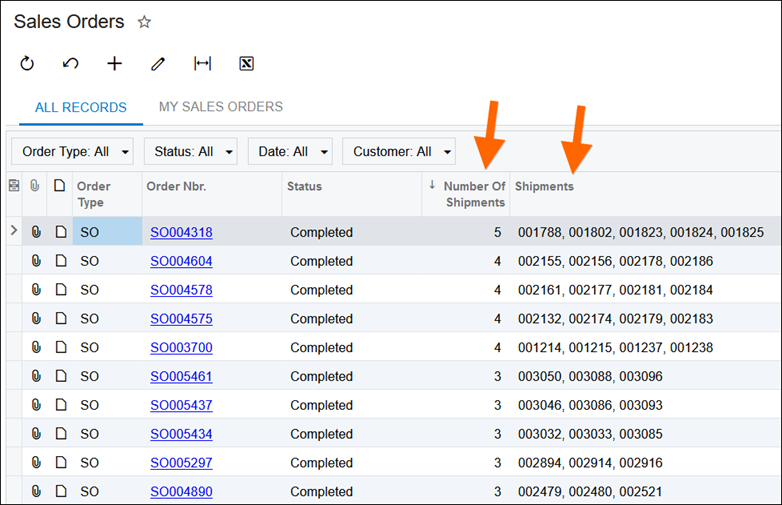Screen dimensions: 782x505
Task: Sort by the Order Type column header
Action: coord(107,194)
